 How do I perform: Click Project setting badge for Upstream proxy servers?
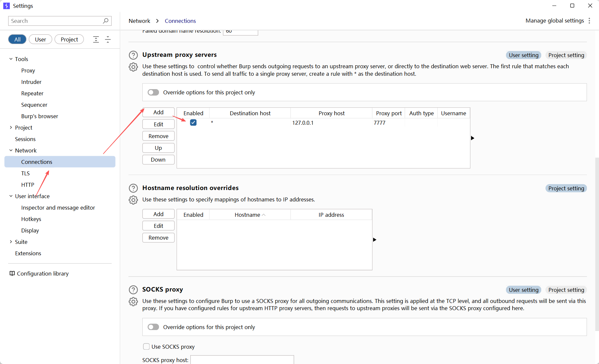point(566,55)
